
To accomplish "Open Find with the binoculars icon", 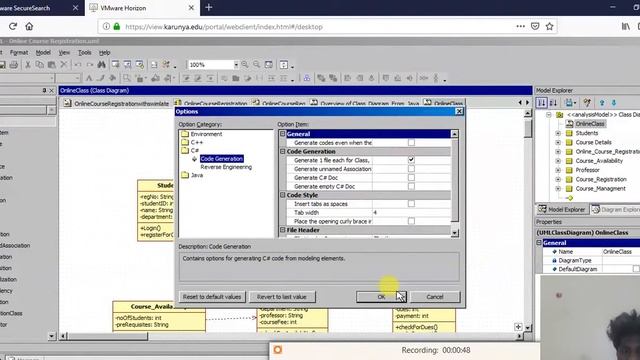I will (x=102, y=64).
